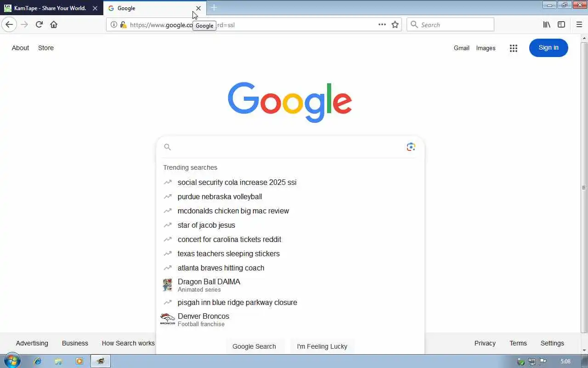588x368 pixels.
Task: Close the KamTape tab
Action: [95, 8]
